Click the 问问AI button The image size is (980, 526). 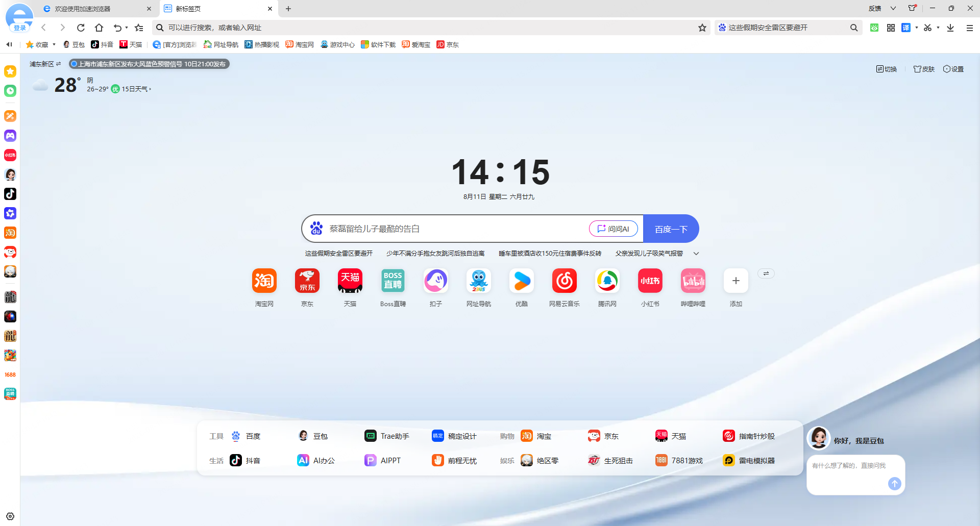614,229
